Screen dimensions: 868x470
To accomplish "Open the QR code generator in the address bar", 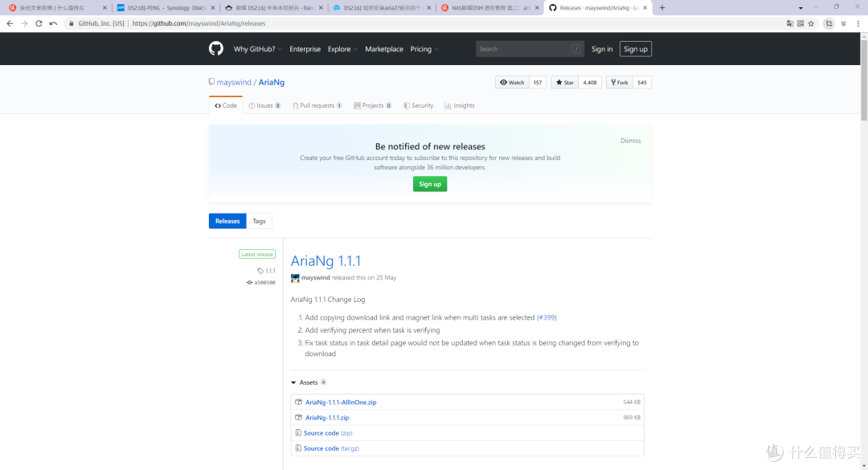I will coord(800,23).
